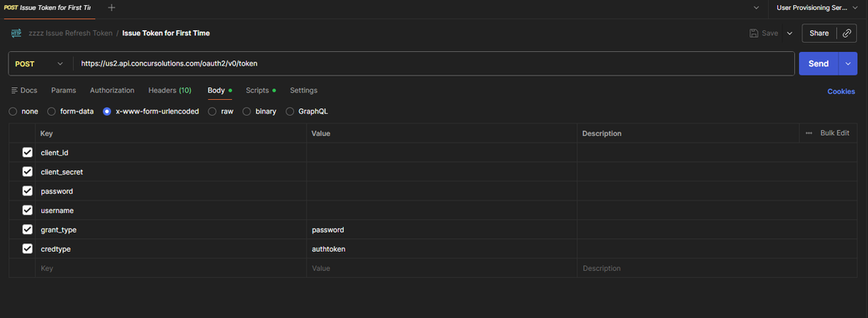
Task: Click the value cell for client_id
Action: [x=442, y=152]
